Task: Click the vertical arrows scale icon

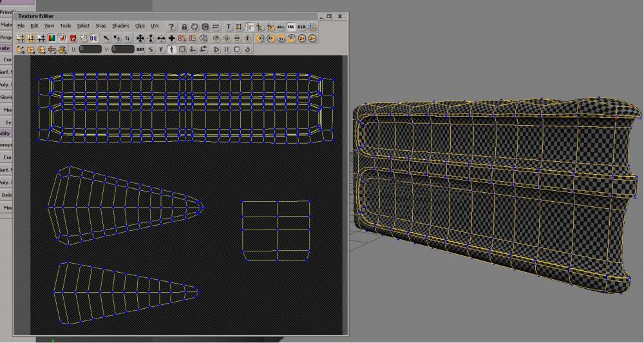Action: click(151, 38)
